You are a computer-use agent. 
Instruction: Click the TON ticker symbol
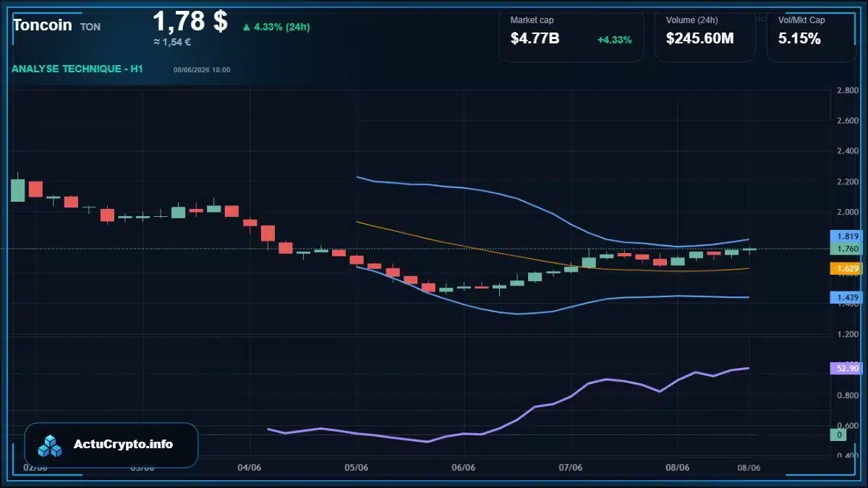(x=90, y=27)
